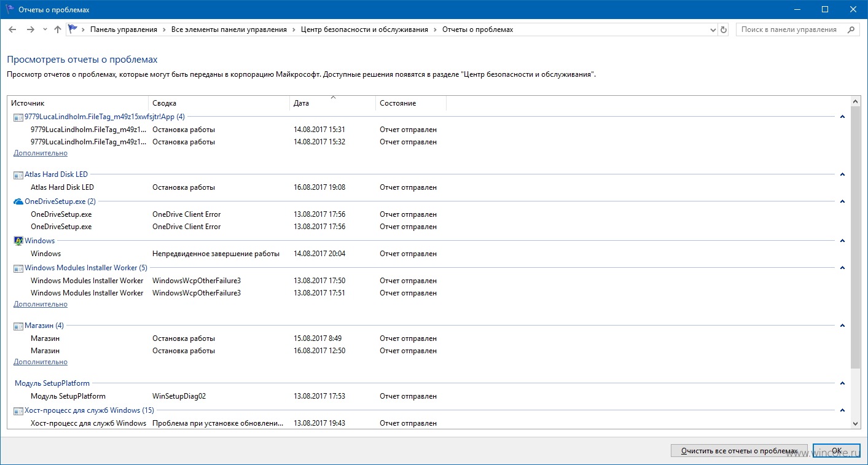Viewport: 868px width, 465px height.
Task: Click the "Магазин (4)" group header
Action: [x=44, y=326]
